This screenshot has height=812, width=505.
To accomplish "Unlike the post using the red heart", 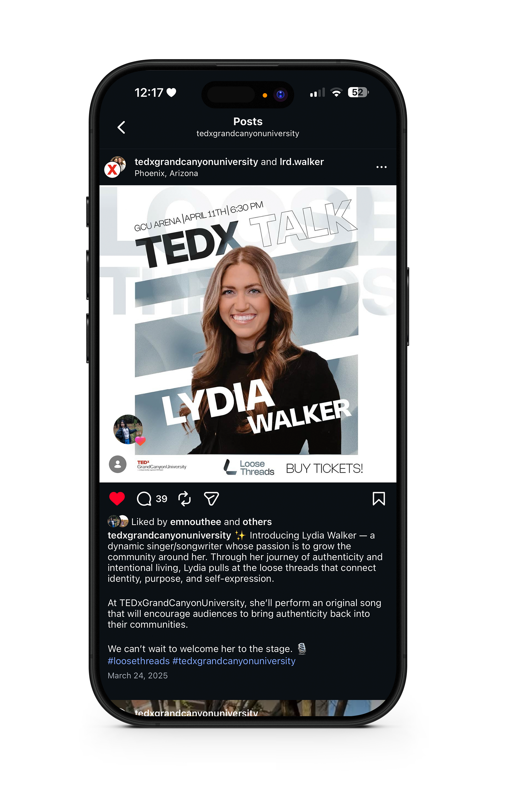I will point(117,499).
